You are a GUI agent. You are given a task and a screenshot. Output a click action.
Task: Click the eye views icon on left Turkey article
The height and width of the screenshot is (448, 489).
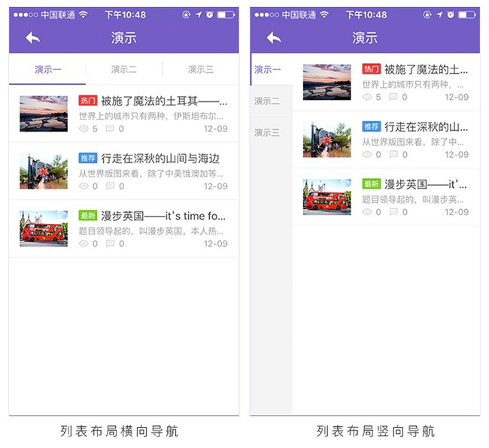click(84, 129)
